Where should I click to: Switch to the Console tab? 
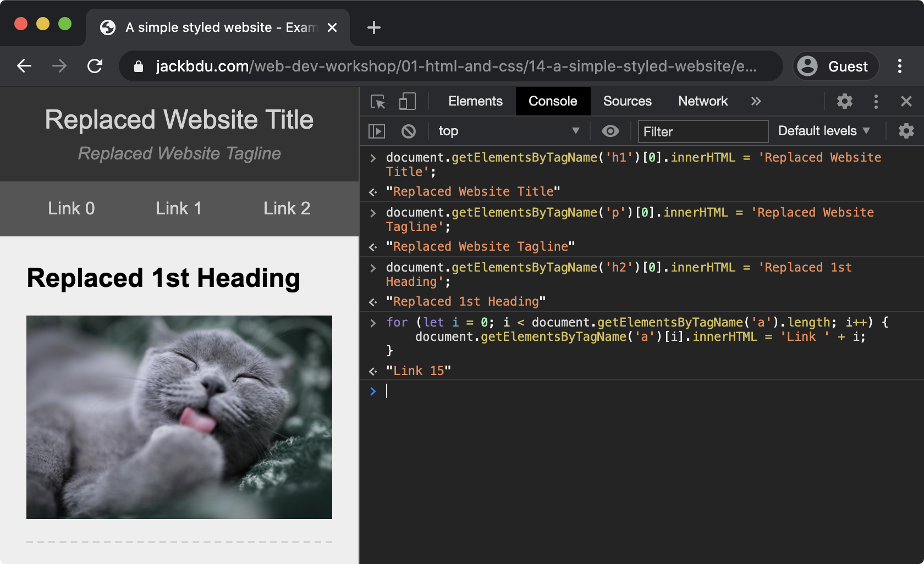point(553,101)
